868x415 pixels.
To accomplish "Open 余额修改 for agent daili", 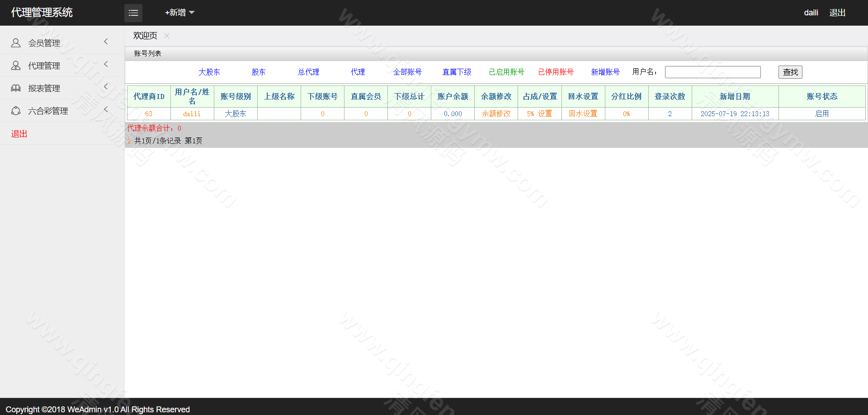I will click(x=496, y=114).
